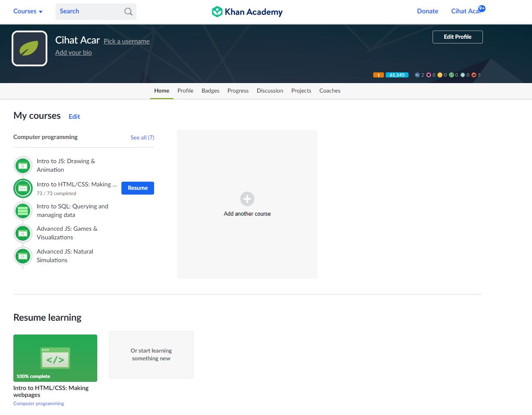The height and width of the screenshot is (415, 532).
Task: Switch to the Profile tab
Action: click(186, 91)
